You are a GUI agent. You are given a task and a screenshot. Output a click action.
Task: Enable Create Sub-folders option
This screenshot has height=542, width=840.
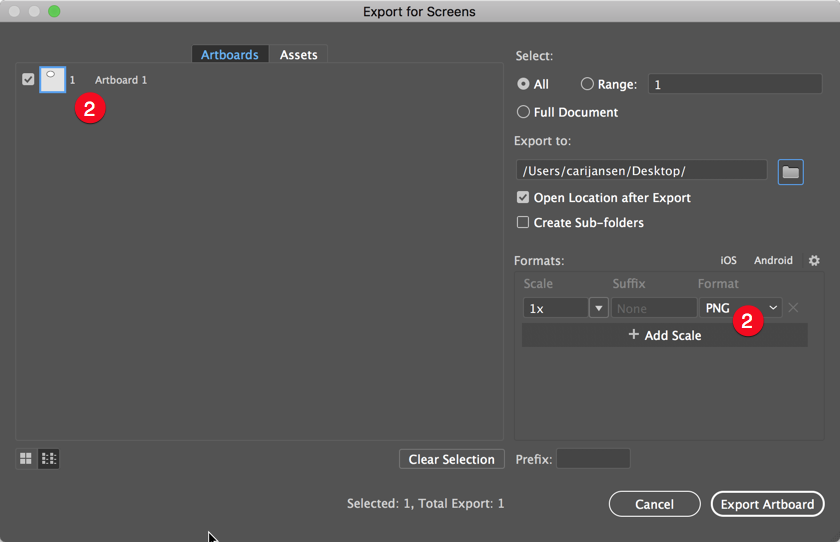click(523, 223)
